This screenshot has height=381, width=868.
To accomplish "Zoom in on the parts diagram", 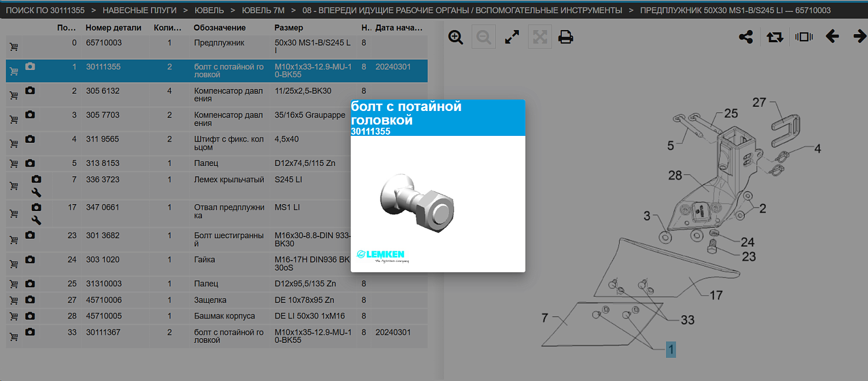I will (456, 38).
